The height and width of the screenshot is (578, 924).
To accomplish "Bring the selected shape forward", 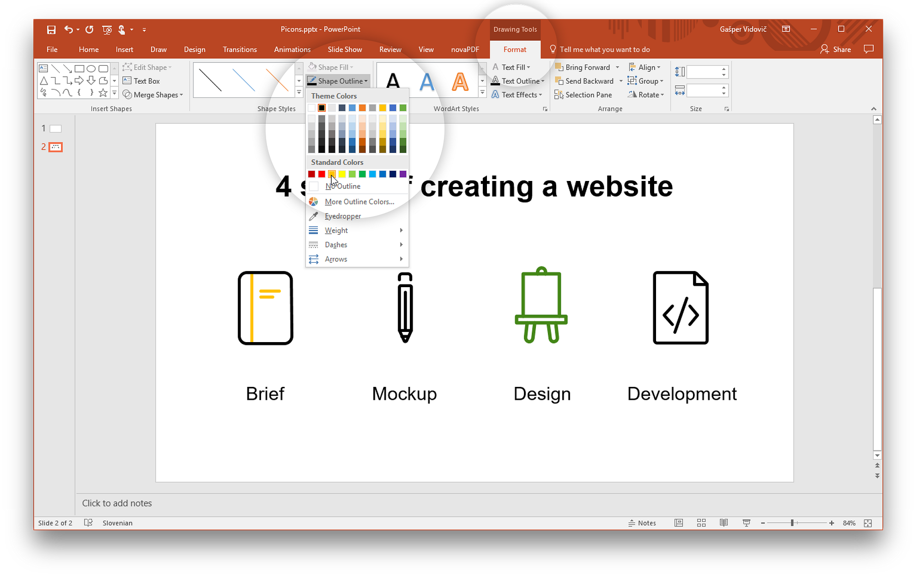I will coord(586,67).
